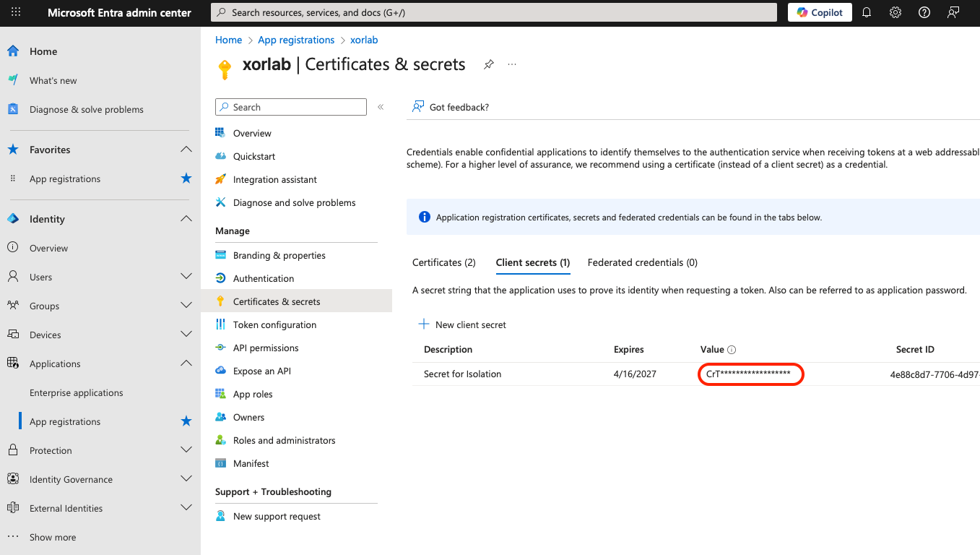
Task: Click New client secret
Action: coord(463,324)
